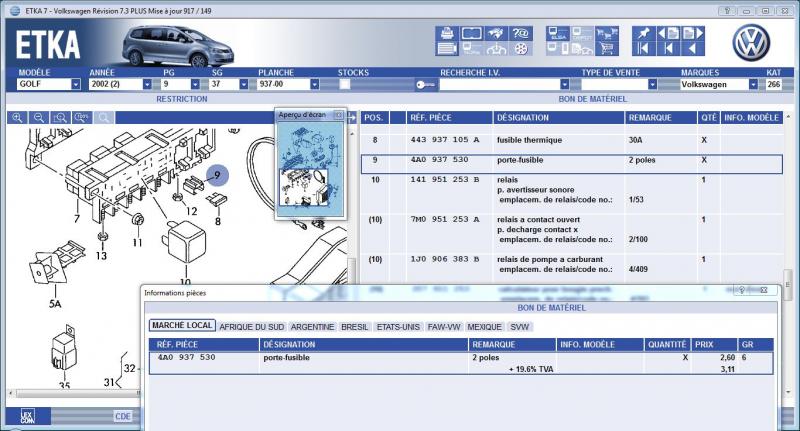The image size is (800, 431).
Task: Select row 9 porte-fusible 4A0 937 530
Action: pos(571,164)
